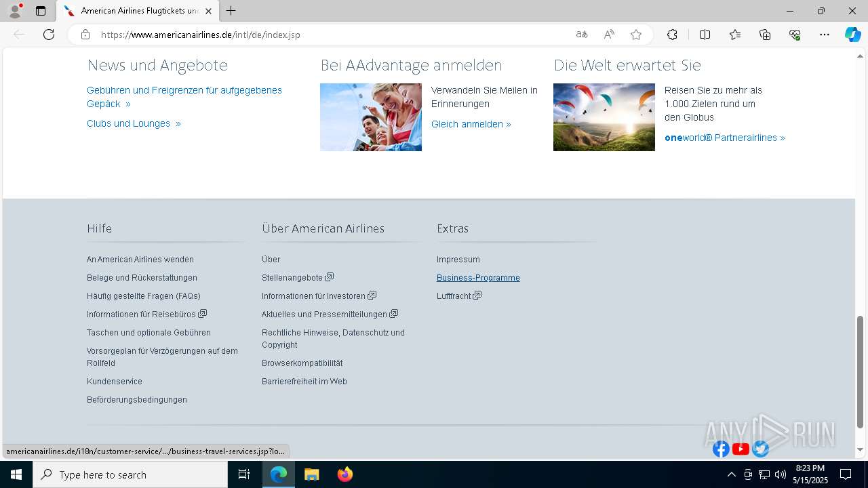Screen dimensions: 868x488
Task: Open Gebühren und Freigrenzen für aufgegebenes Gepäck link
Action: pos(184,97)
